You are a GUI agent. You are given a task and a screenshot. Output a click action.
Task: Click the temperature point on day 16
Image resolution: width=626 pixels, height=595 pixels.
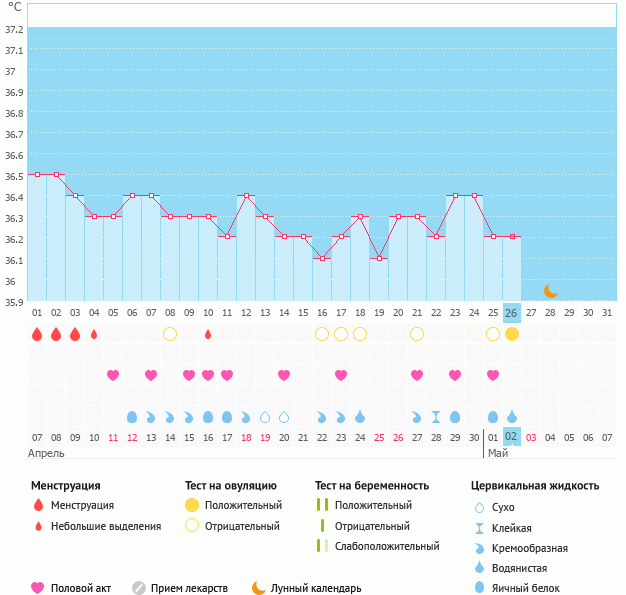coord(322,258)
